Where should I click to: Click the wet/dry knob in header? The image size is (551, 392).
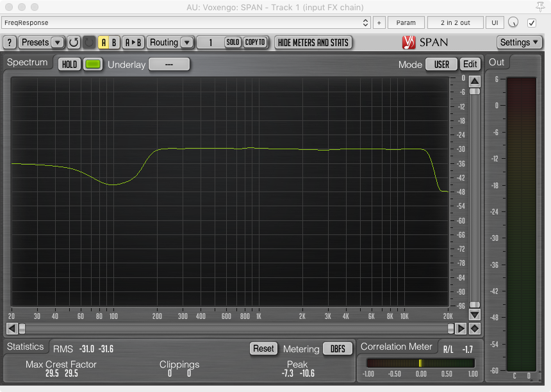(513, 22)
